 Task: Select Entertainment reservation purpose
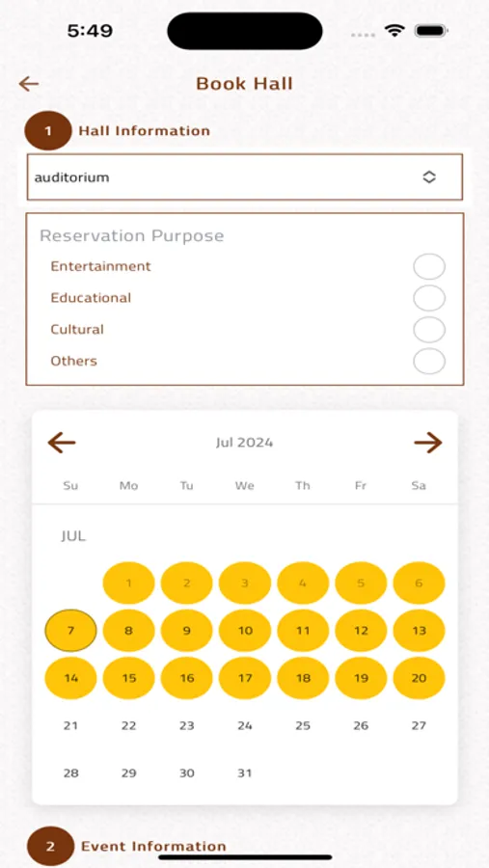(429, 267)
